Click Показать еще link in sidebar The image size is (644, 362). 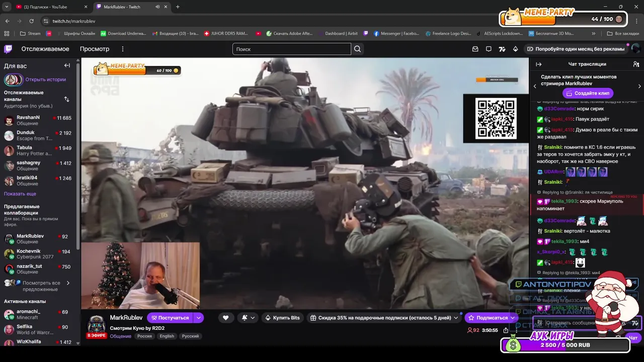[20, 194]
